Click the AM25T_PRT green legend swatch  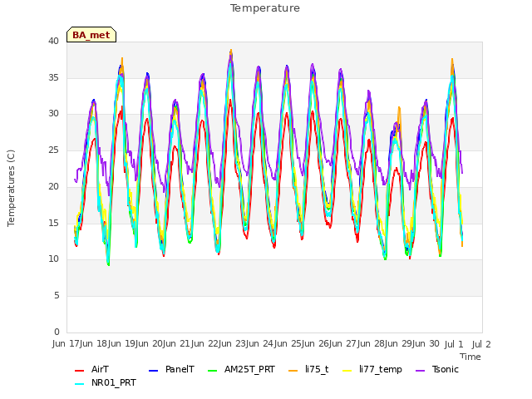coord(213,371)
